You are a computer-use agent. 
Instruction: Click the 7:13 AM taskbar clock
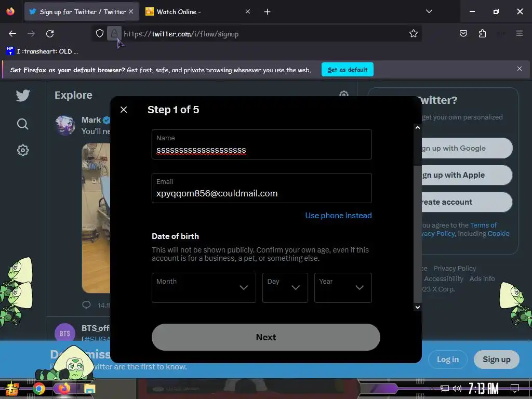[484, 389]
